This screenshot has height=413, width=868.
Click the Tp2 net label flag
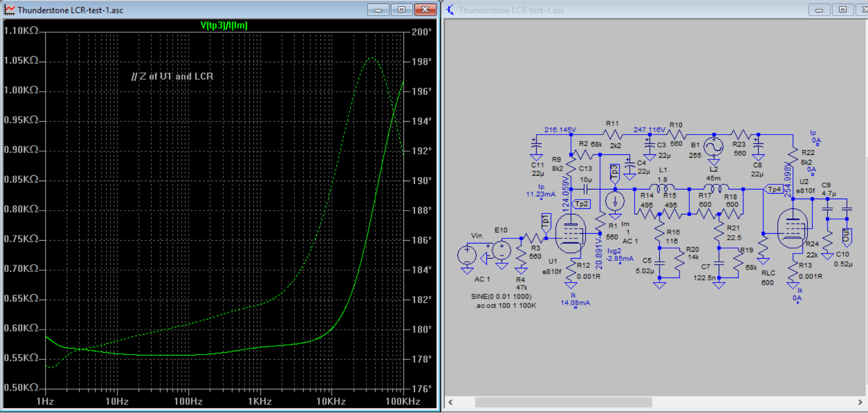581,204
